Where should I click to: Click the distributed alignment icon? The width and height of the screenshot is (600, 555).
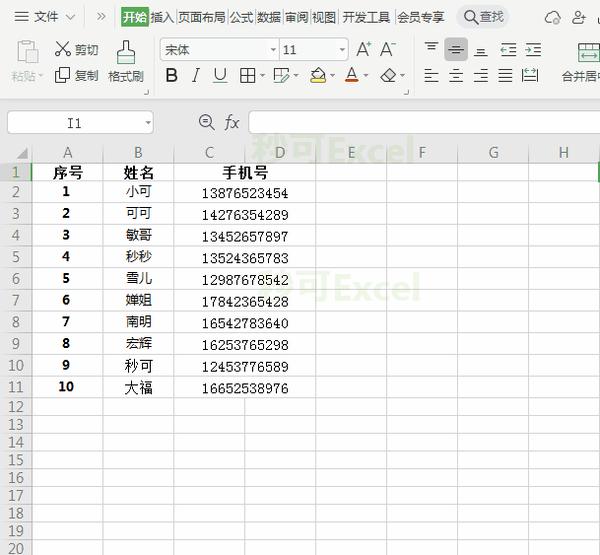coord(530,75)
